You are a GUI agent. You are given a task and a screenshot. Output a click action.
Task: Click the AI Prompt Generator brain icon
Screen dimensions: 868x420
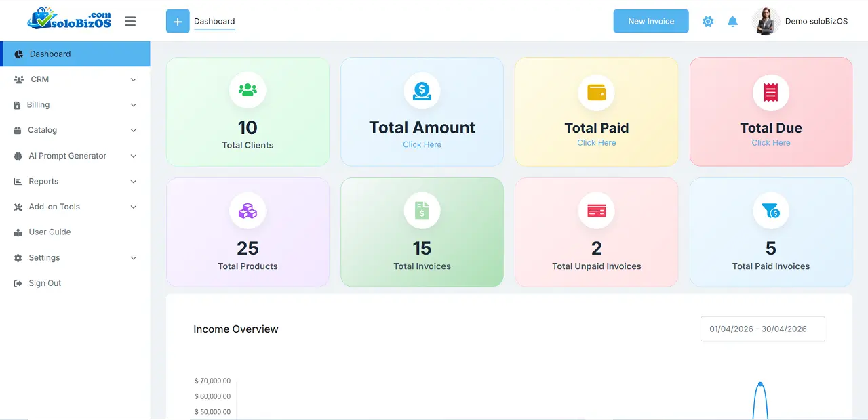click(18, 156)
